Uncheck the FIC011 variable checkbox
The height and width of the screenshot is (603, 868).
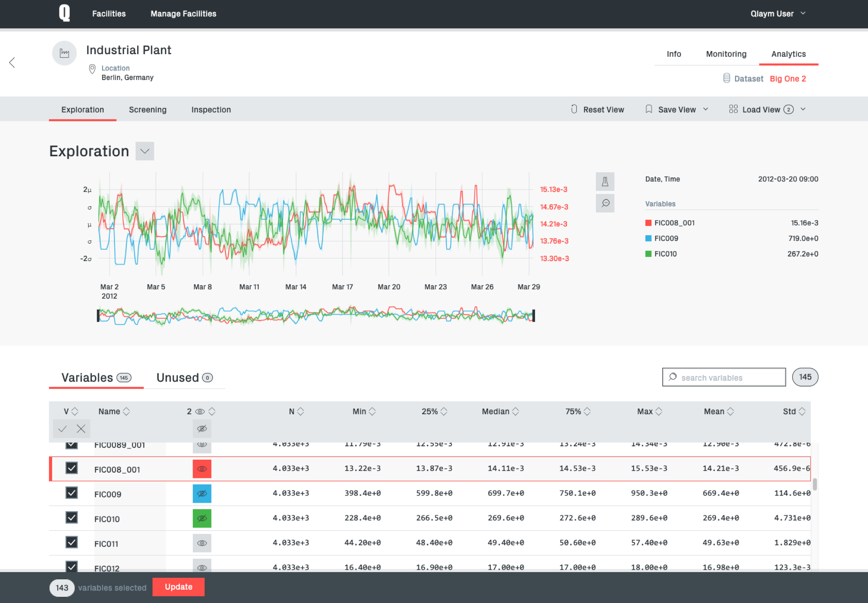coord(72,542)
